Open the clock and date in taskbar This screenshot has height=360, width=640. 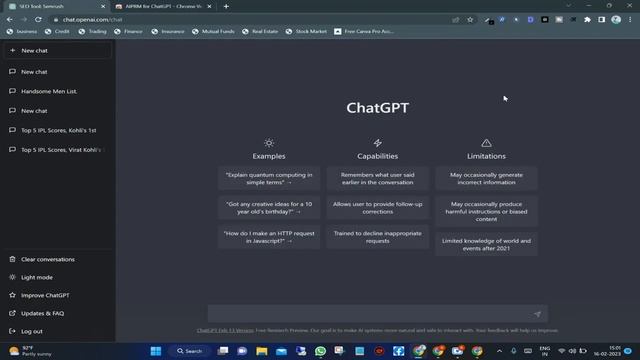click(x=607, y=351)
